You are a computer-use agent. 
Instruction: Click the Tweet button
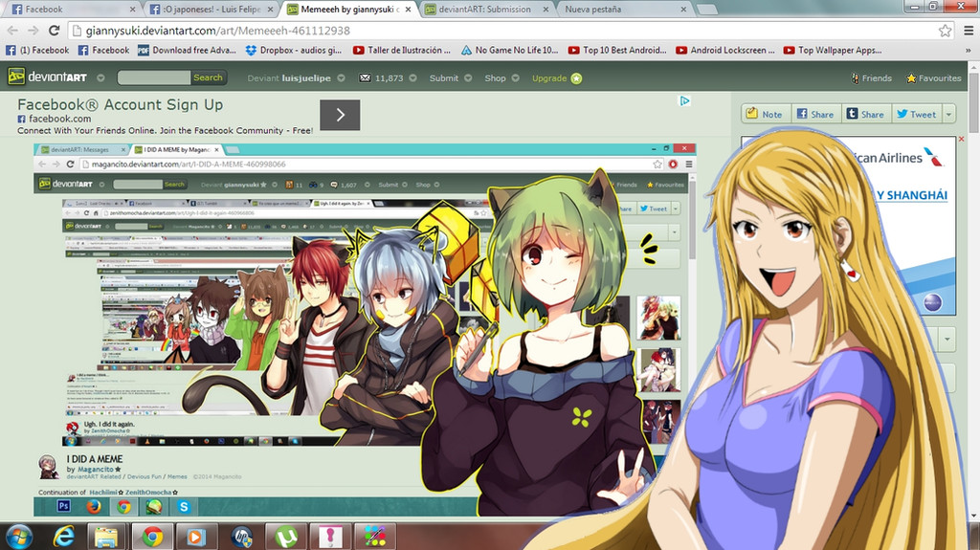pos(917,114)
